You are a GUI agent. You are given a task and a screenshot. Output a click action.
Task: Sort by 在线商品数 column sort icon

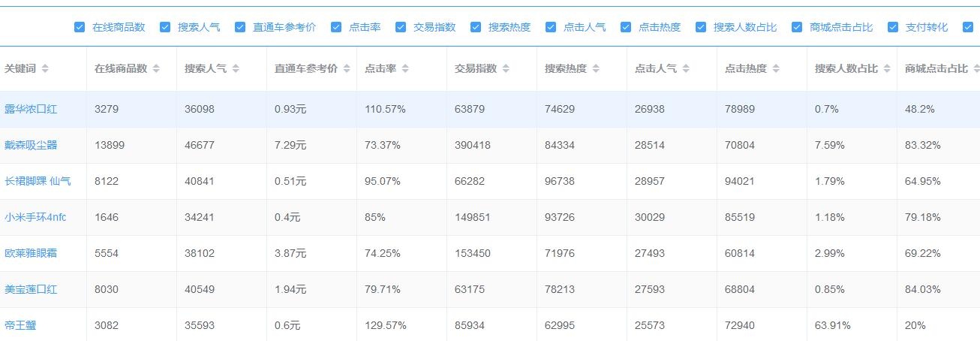point(156,68)
